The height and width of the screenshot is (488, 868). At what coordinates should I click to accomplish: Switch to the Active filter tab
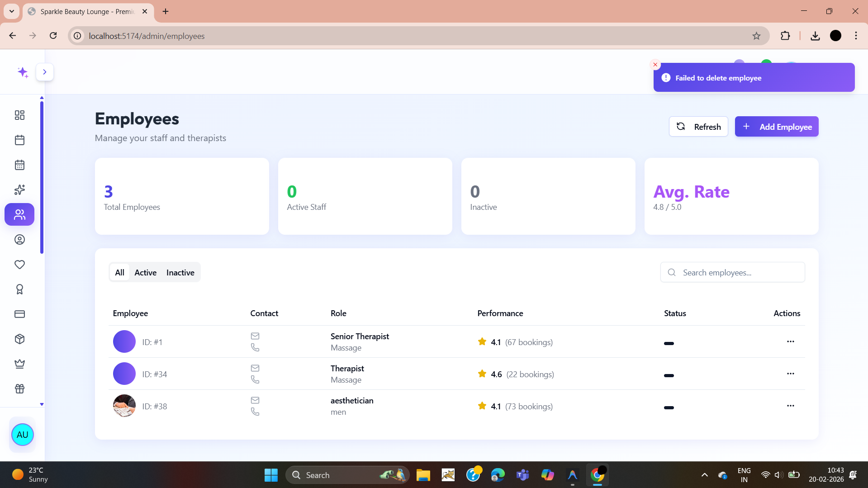coord(145,273)
